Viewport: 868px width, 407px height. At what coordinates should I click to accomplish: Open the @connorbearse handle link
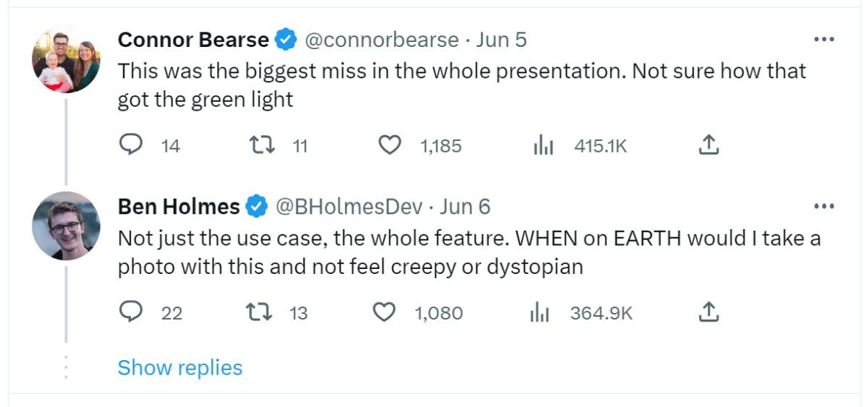pos(382,40)
